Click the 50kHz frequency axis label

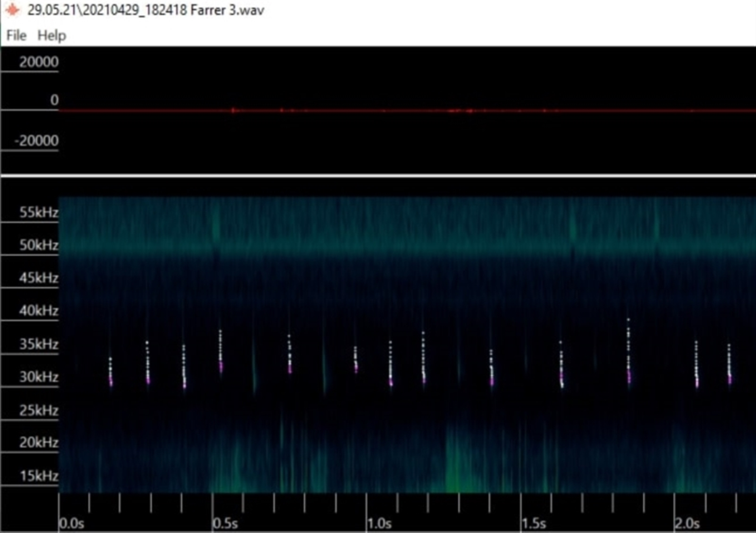(x=39, y=245)
